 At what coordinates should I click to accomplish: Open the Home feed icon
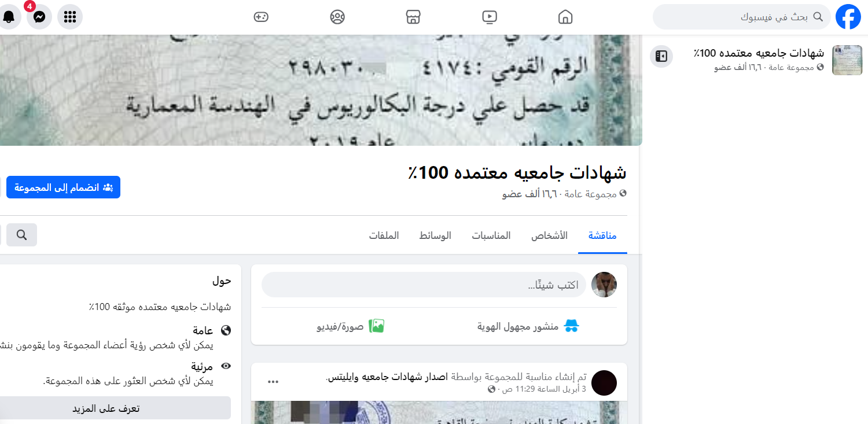tap(565, 17)
